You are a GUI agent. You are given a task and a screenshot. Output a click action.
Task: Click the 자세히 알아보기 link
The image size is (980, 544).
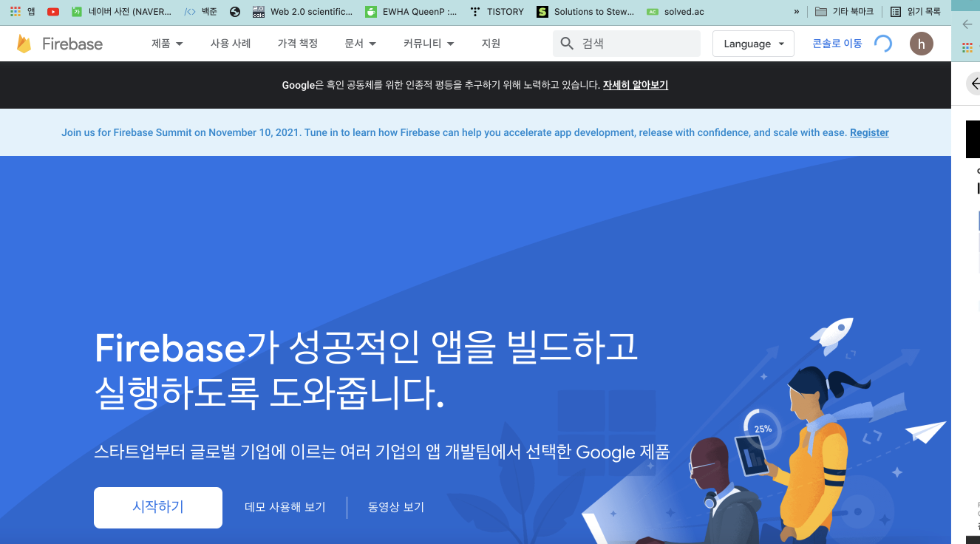[636, 85]
